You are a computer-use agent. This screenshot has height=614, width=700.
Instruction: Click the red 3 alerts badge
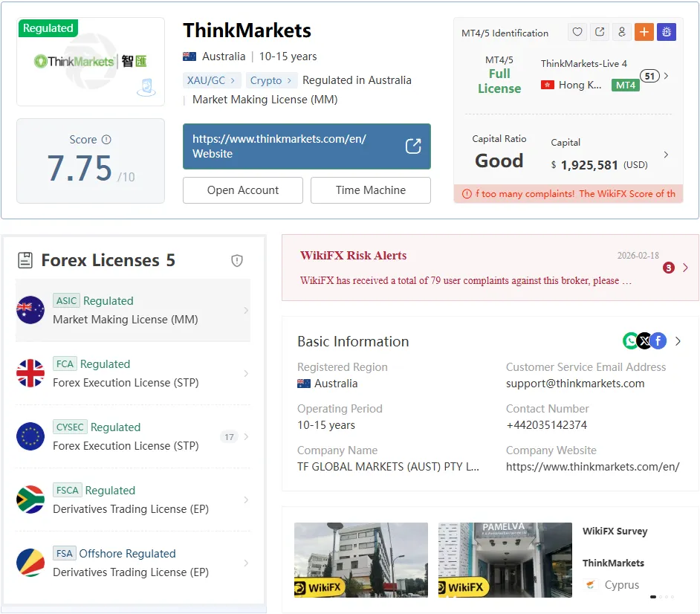point(668,268)
